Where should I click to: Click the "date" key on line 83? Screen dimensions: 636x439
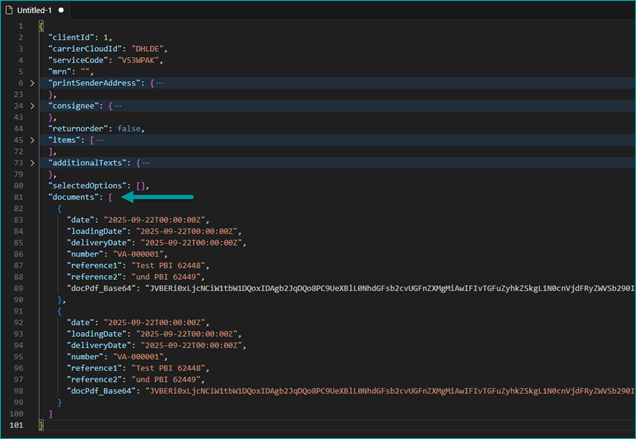coord(83,220)
